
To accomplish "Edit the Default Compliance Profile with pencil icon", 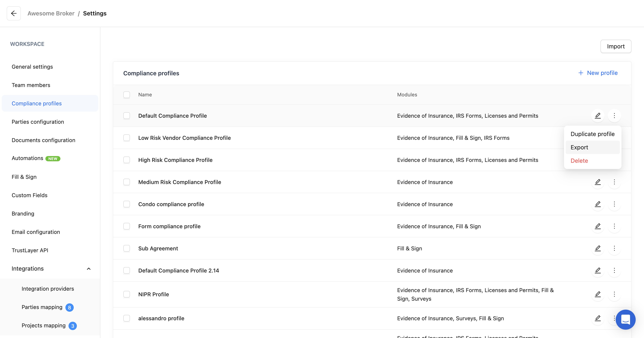I will click(x=598, y=116).
